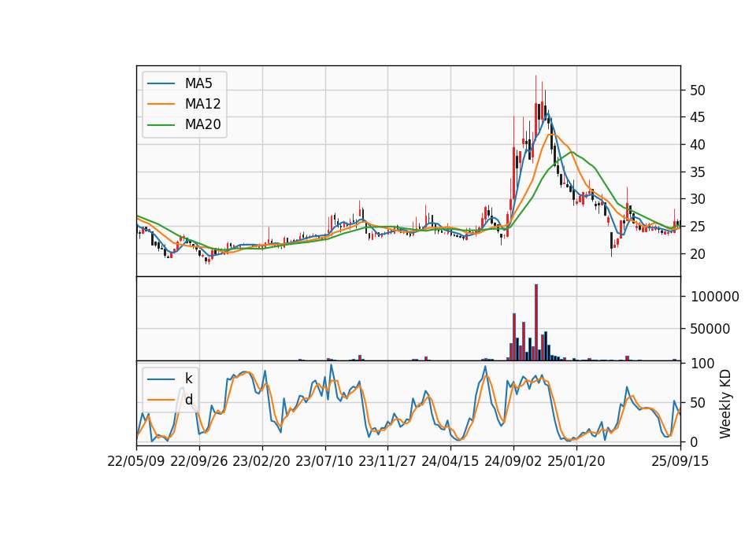756x543 pixels.
Task: Click the 25/01/20 date tick label
Action: pos(576,461)
